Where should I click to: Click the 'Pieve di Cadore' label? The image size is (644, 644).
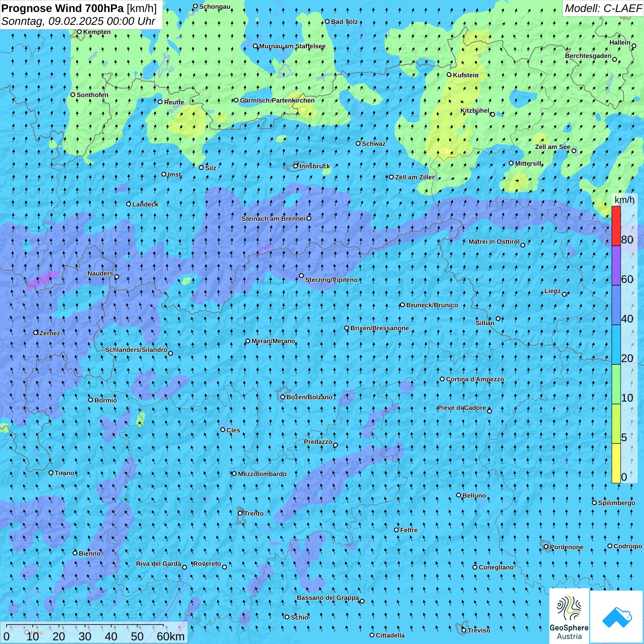[462, 408]
